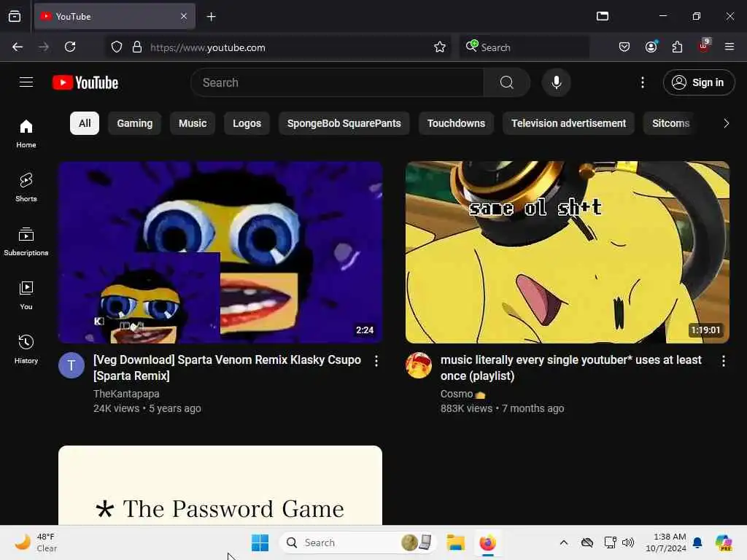The width and height of the screenshot is (747, 560).
Task: Reload the page
Action: [70, 47]
